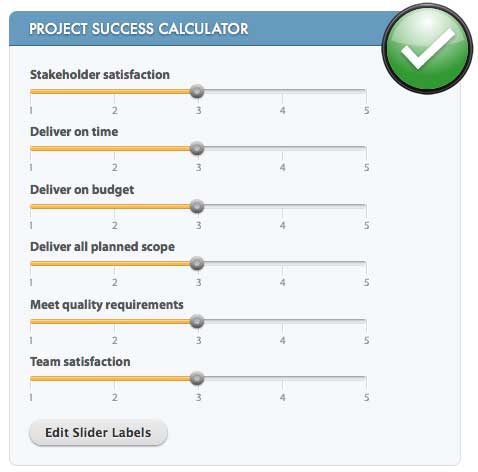
Task: Set Deliver on time to 1
Action: tap(31, 148)
